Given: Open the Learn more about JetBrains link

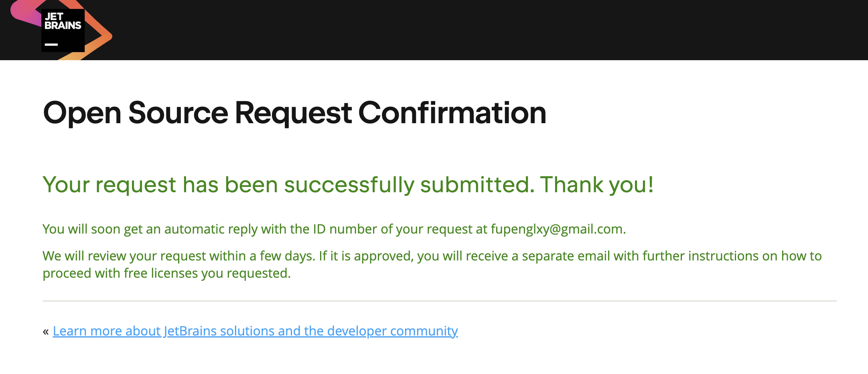Looking at the screenshot, I should [x=255, y=331].
